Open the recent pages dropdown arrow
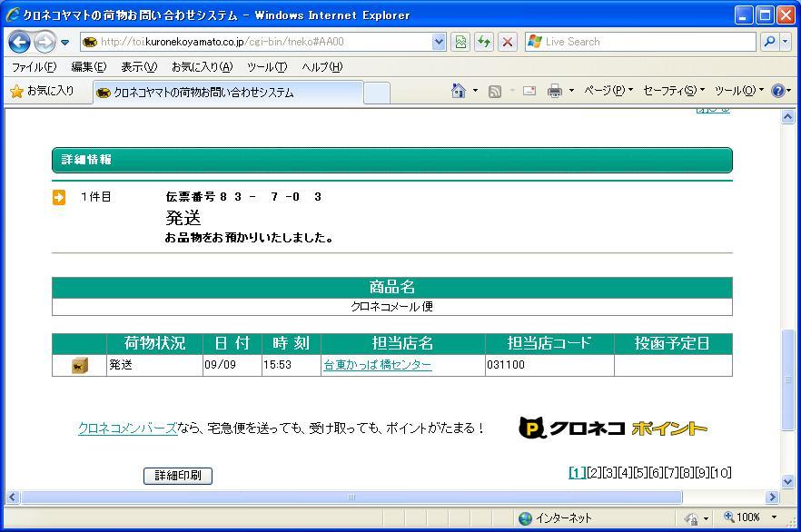Viewport: 801px width, 532px height. (64, 43)
